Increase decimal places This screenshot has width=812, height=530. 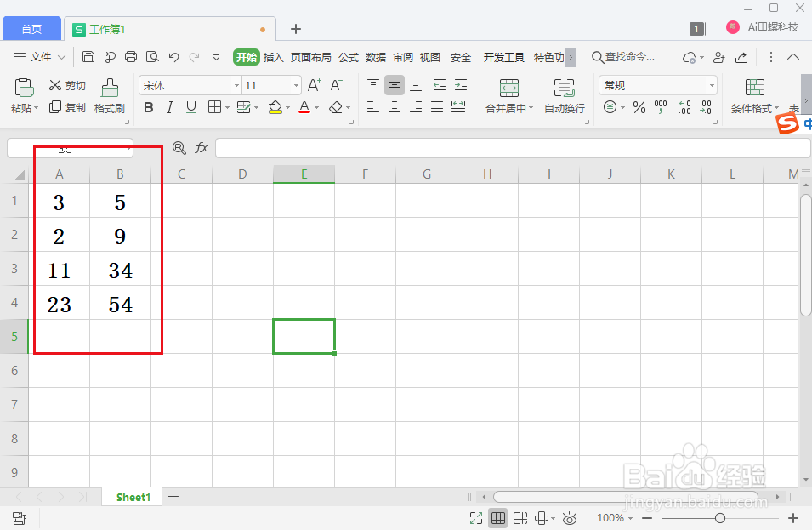(684, 107)
